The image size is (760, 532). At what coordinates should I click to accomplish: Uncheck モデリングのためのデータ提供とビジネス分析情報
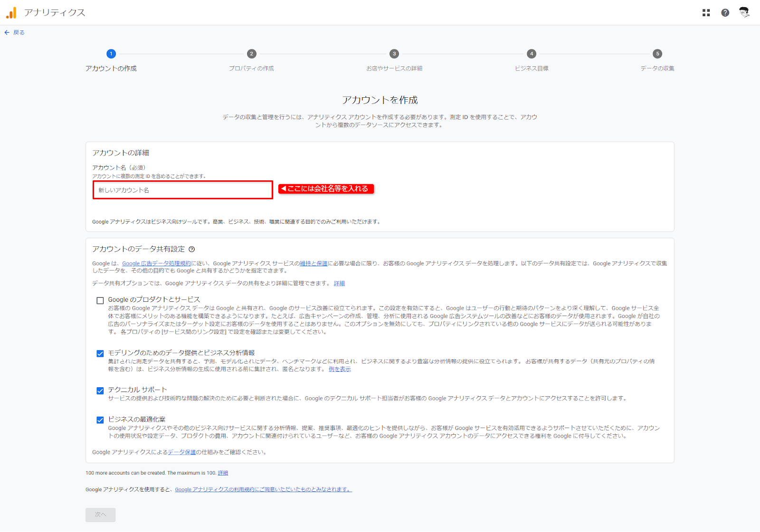100,354
